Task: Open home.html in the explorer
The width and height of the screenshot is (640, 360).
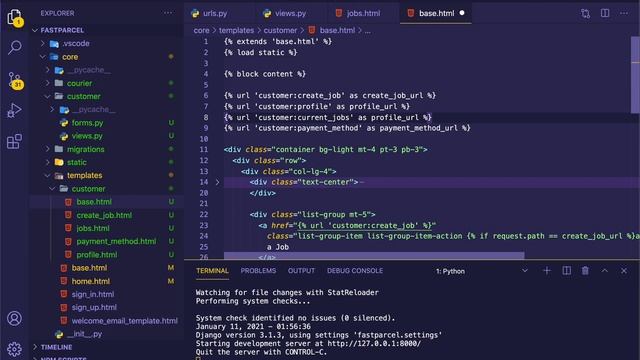Action: tap(91, 281)
